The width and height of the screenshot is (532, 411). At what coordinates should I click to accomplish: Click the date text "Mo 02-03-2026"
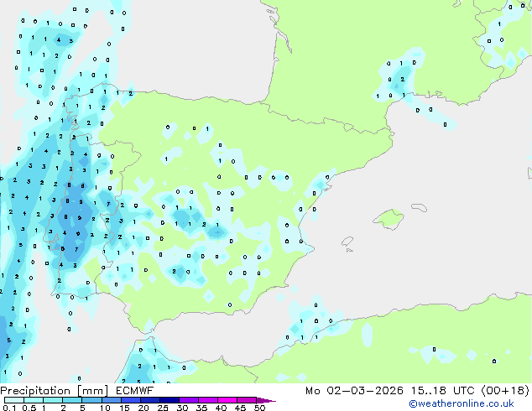[354, 391]
